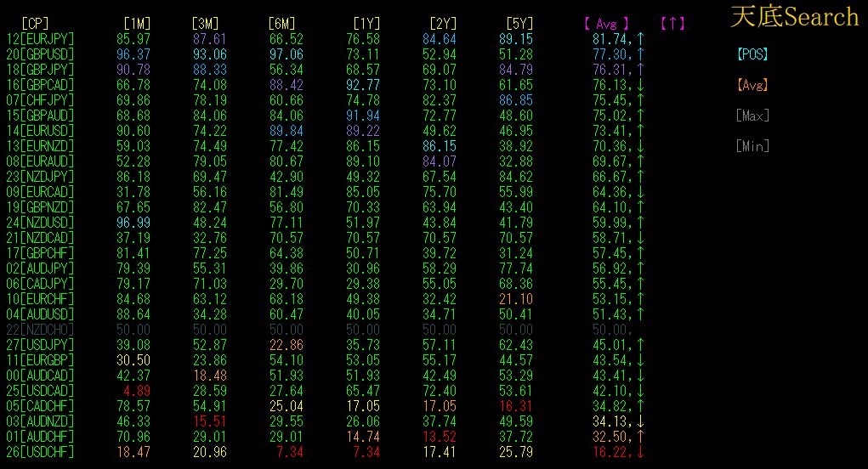The width and height of the screenshot is (868, 469).
Task: Select the 15[GBPAUD] pair row label
Action: tap(40, 116)
